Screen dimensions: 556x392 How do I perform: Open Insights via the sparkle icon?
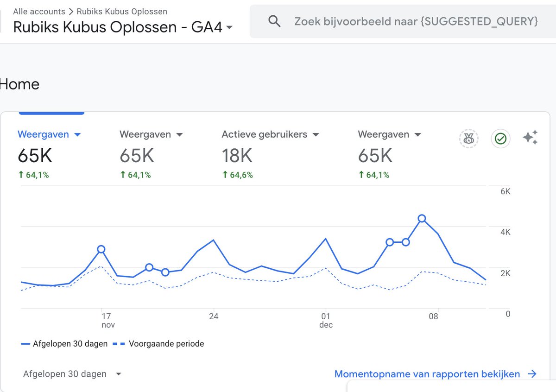(531, 136)
